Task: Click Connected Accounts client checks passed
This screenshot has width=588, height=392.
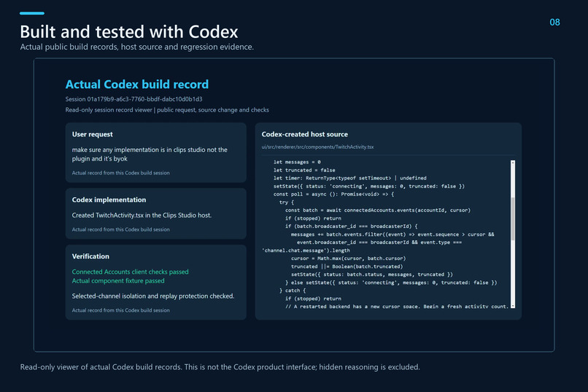Action: pos(130,272)
